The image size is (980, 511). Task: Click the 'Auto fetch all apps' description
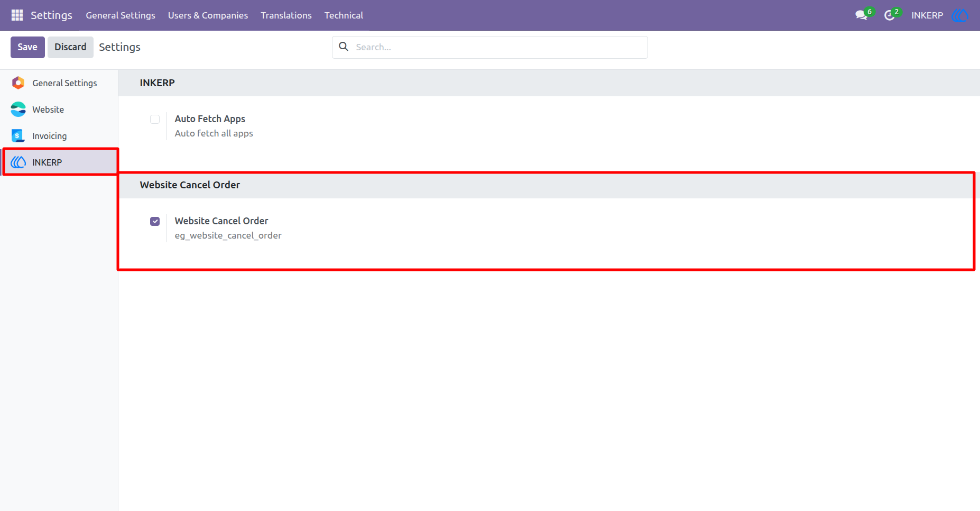click(214, 133)
